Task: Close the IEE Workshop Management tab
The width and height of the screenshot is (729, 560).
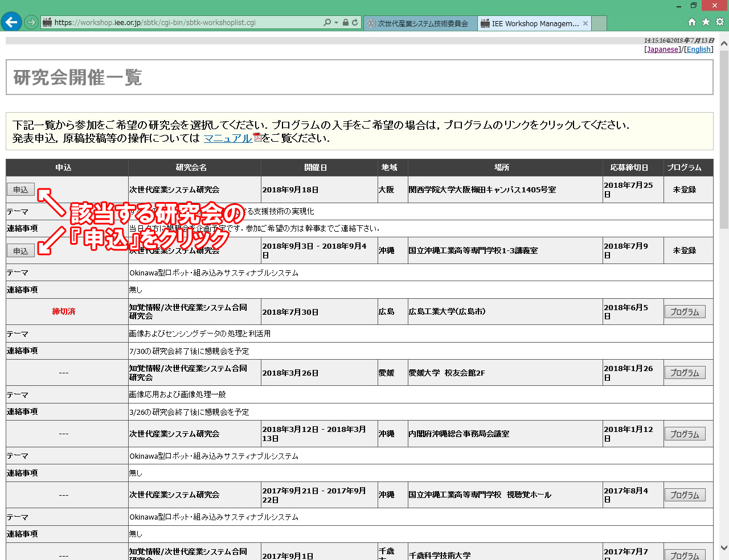Action: point(585,23)
